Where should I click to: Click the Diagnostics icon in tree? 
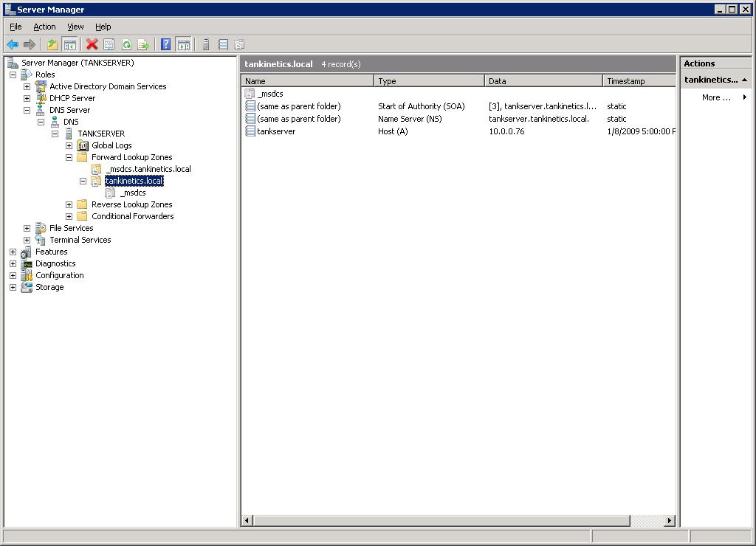click(x=27, y=263)
